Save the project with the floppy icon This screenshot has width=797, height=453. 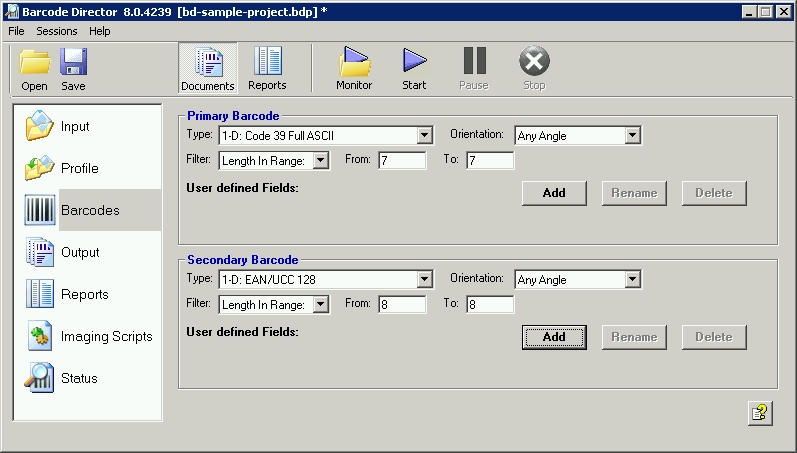tap(73, 66)
